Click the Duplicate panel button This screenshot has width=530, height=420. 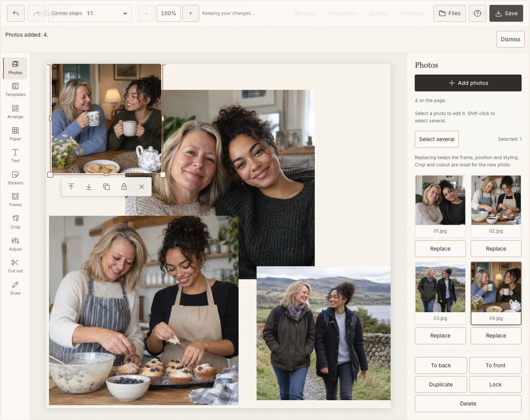point(441,384)
